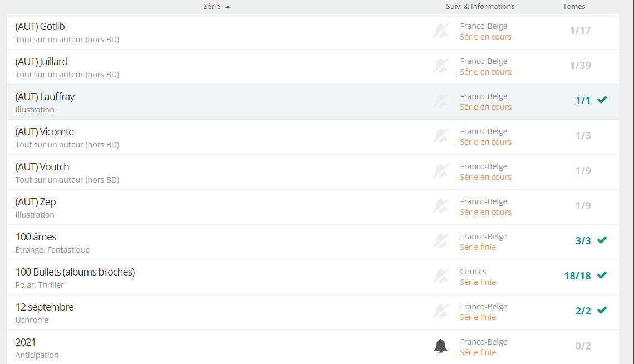
Task: Sort by the Tomes column header
Action: pyautogui.click(x=574, y=7)
